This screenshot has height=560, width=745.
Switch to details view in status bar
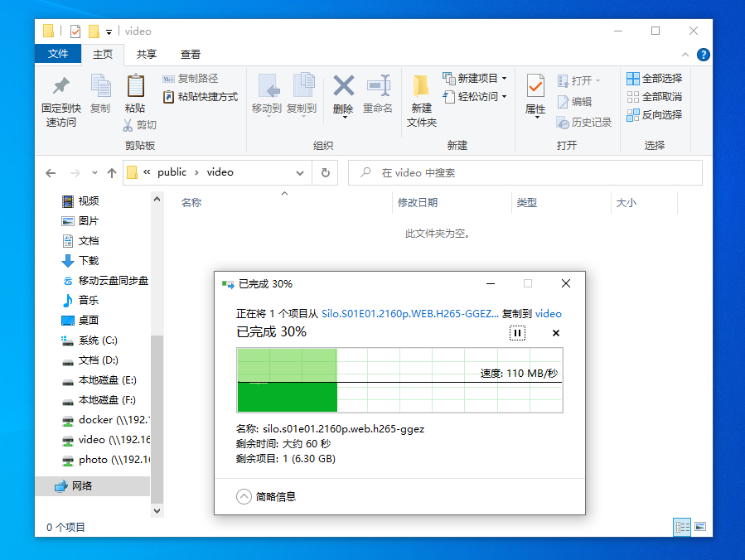point(682,527)
